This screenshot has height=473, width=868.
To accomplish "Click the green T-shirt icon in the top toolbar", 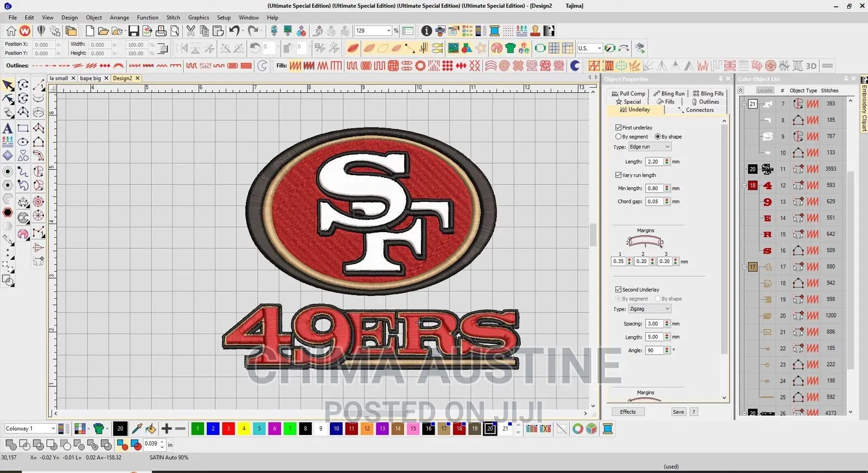I will point(510,48).
